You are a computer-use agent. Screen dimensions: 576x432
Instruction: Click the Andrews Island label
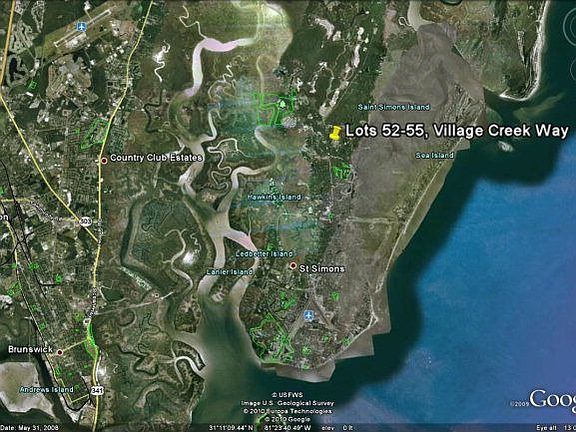pos(47,389)
